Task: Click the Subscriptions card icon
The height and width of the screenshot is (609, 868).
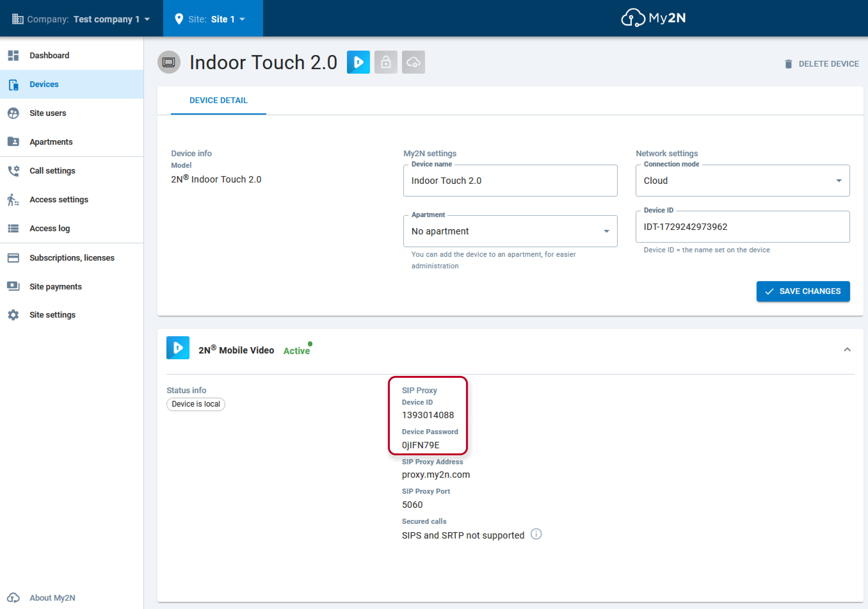Action: [x=13, y=258]
